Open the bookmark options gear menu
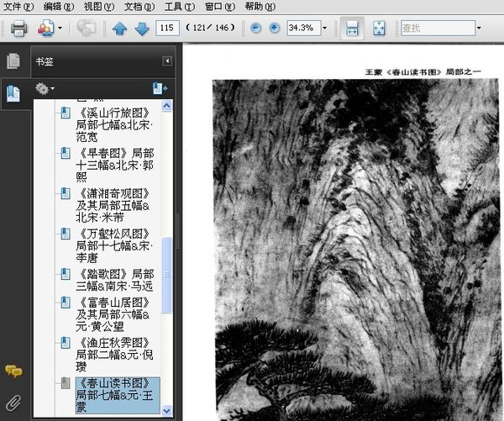The height and width of the screenshot is (421, 504). 45,89
